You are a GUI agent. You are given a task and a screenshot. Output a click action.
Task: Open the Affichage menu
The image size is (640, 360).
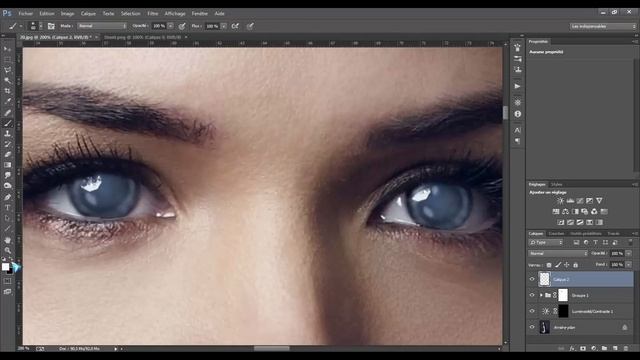(x=175, y=13)
